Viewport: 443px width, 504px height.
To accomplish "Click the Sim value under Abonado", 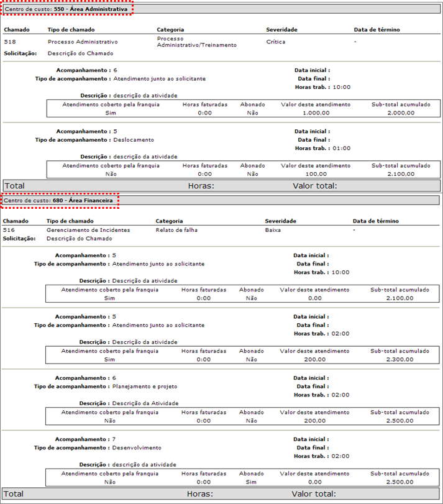I will tap(251, 482).
